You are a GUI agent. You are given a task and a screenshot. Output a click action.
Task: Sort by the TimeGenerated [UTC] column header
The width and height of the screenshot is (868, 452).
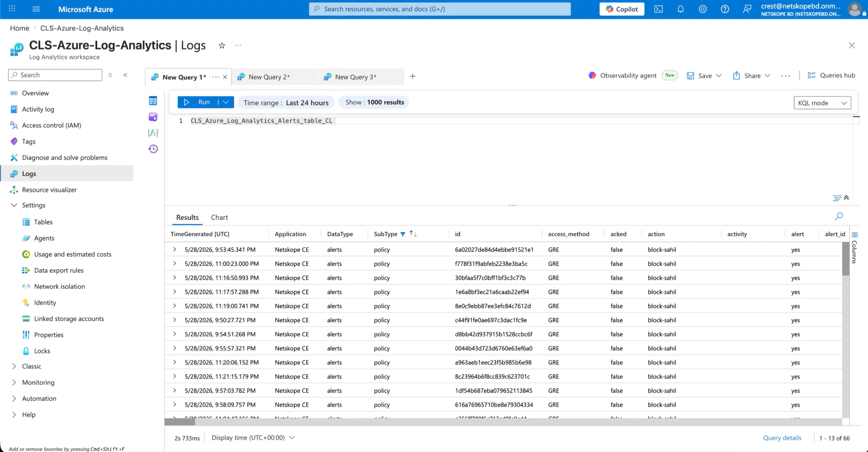(200, 234)
